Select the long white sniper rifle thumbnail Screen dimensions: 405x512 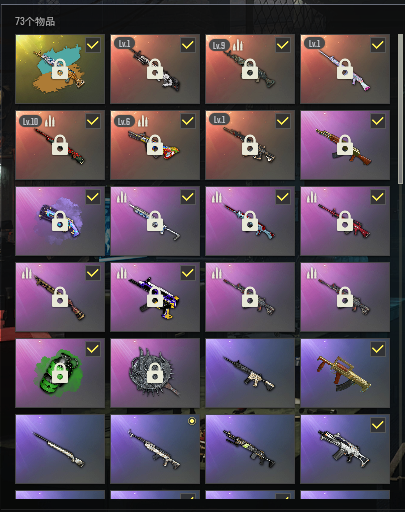click(60, 449)
